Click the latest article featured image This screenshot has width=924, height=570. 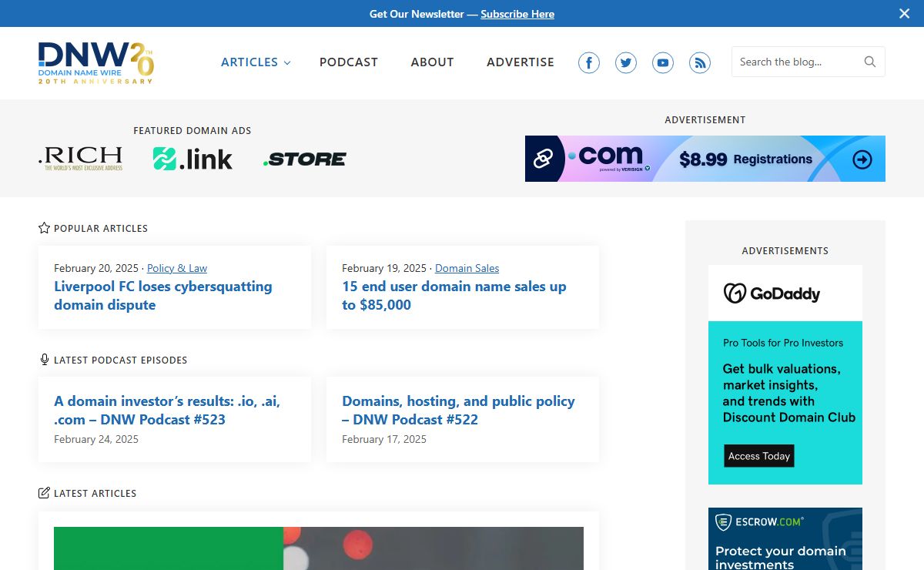319,548
